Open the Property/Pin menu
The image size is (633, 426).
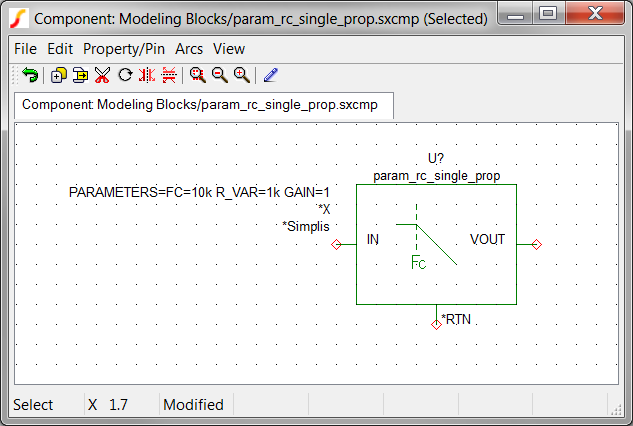[124, 48]
